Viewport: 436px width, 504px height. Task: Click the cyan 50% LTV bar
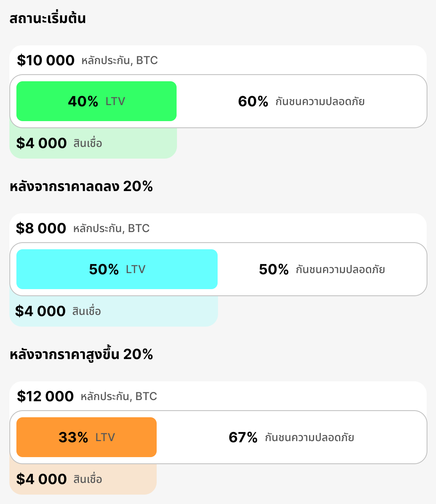pos(117,269)
